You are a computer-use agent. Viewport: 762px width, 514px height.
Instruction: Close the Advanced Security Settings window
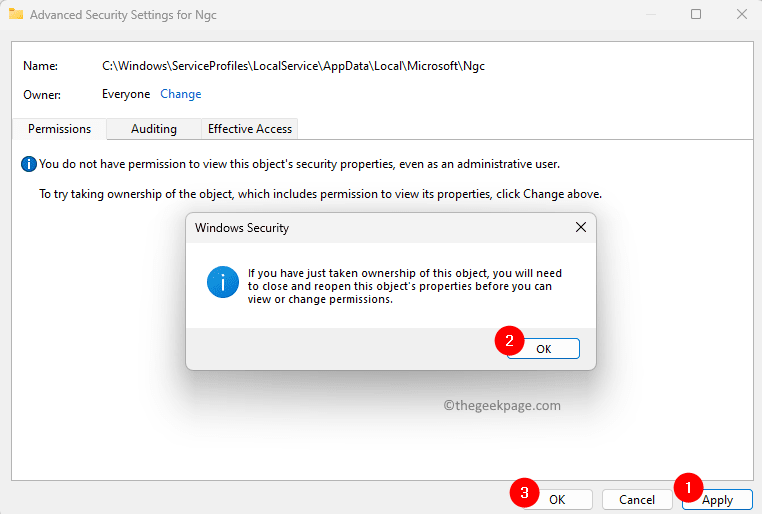[741, 14]
